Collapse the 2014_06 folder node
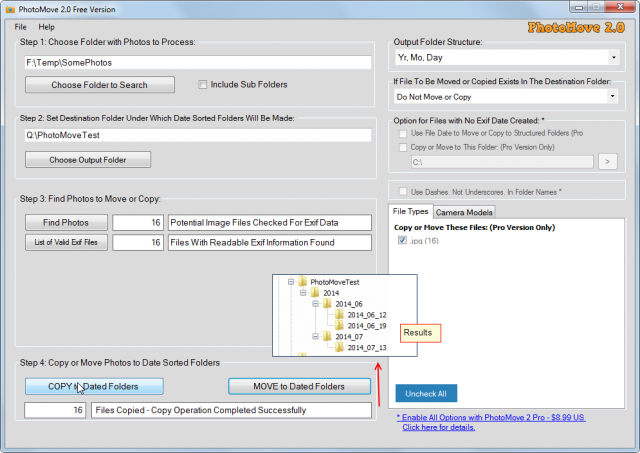The image size is (640, 453). pyautogui.click(x=315, y=304)
